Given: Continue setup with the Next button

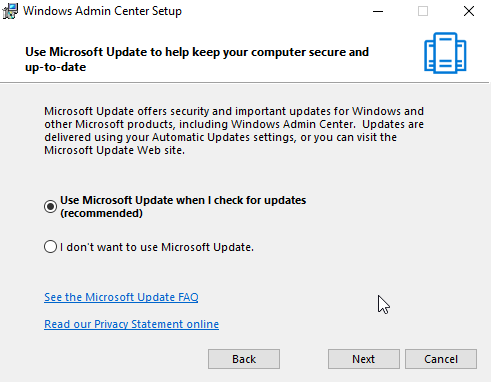Looking at the screenshot, I should click(364, 359).
